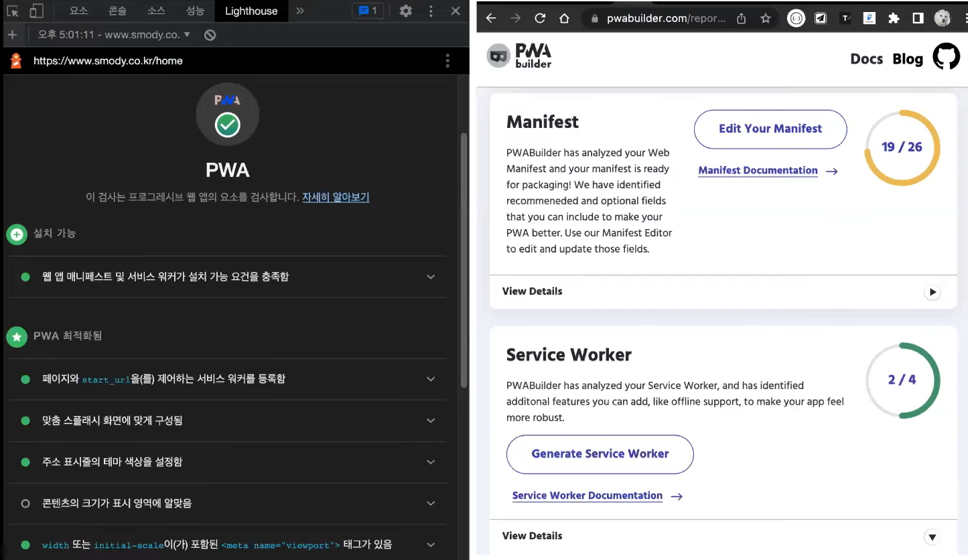Show more DevTools tabs chevron
Screen dimensions: 968x560
(299, 11)
